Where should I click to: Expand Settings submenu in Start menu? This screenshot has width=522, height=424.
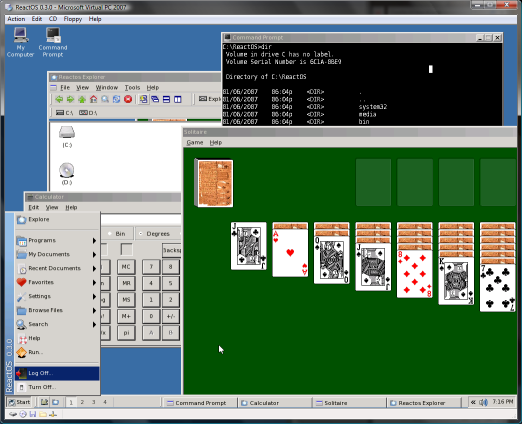point(57,296)
